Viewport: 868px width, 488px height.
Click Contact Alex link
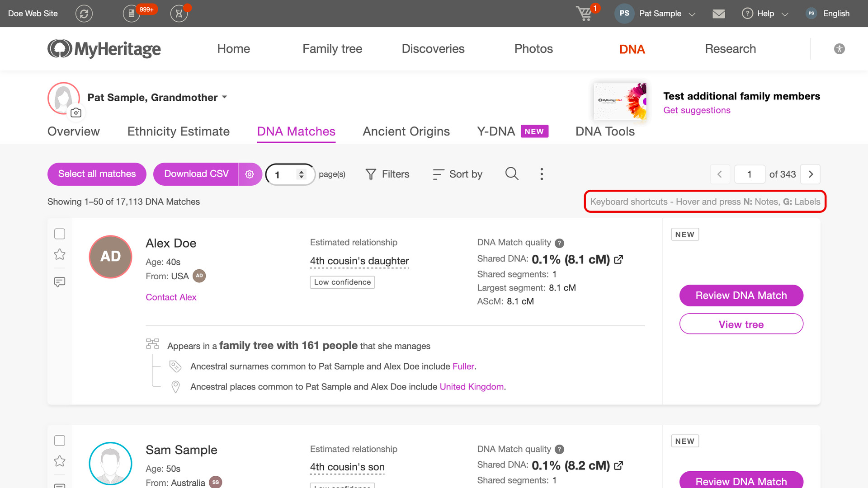coord(171,297)
